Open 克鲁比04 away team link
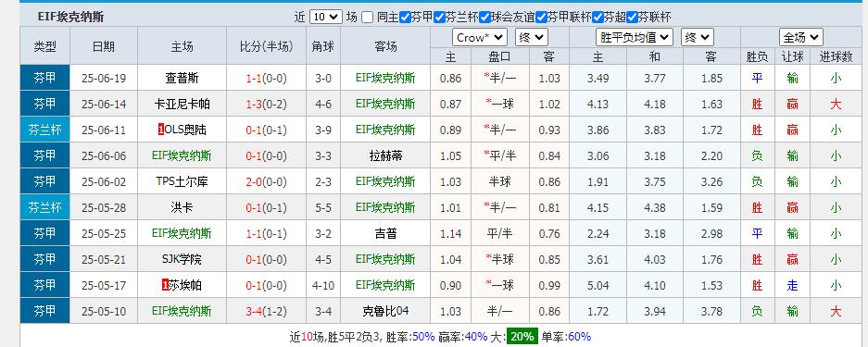The image size is (868, 347). 385,311
